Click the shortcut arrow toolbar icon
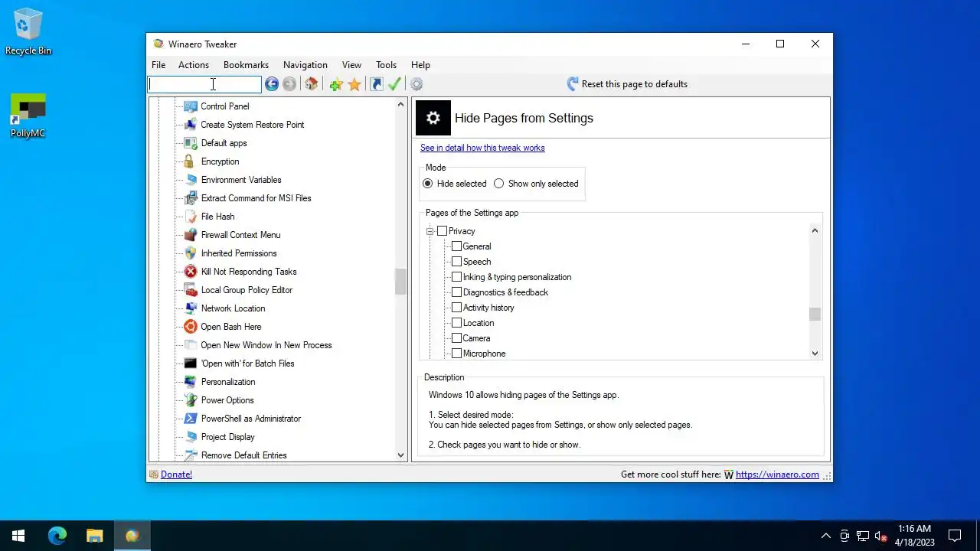The height and width of the screenshot is (551, 980). (377, 84)
